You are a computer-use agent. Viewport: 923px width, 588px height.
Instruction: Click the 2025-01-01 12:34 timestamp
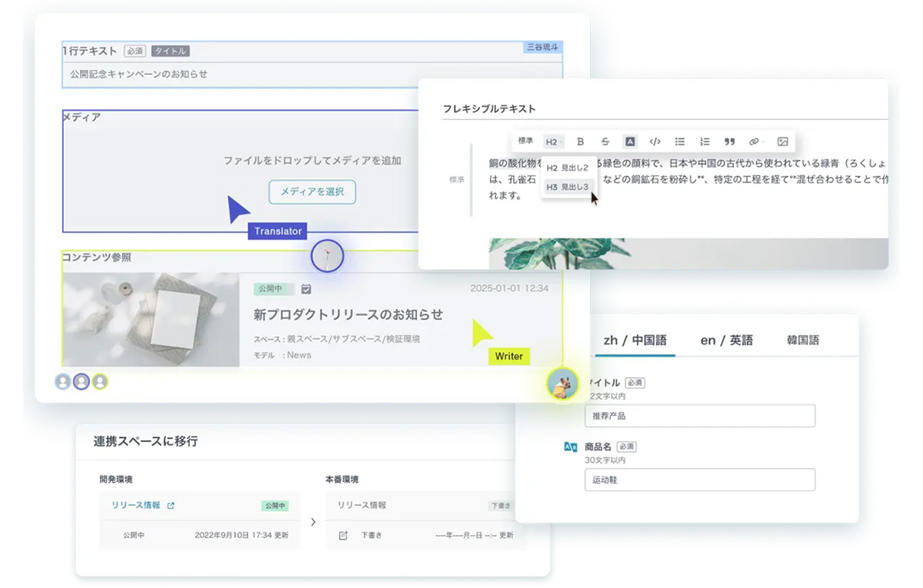point(509,289)
